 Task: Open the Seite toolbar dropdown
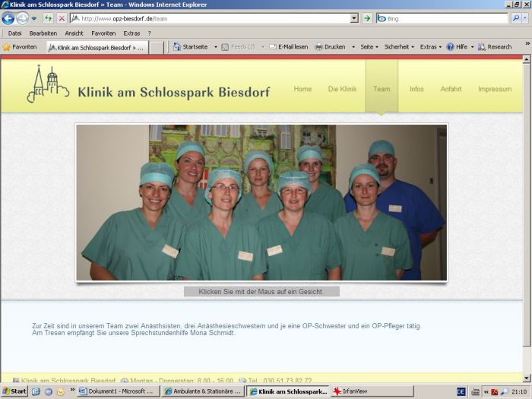[x=369, y=47]
